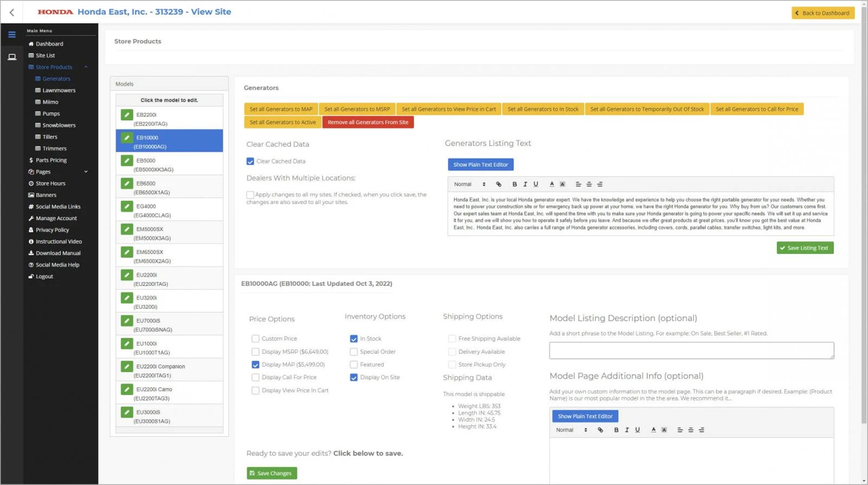
Task: Open Lawnmowers in the sidebar menu
Action: (58, 90)
